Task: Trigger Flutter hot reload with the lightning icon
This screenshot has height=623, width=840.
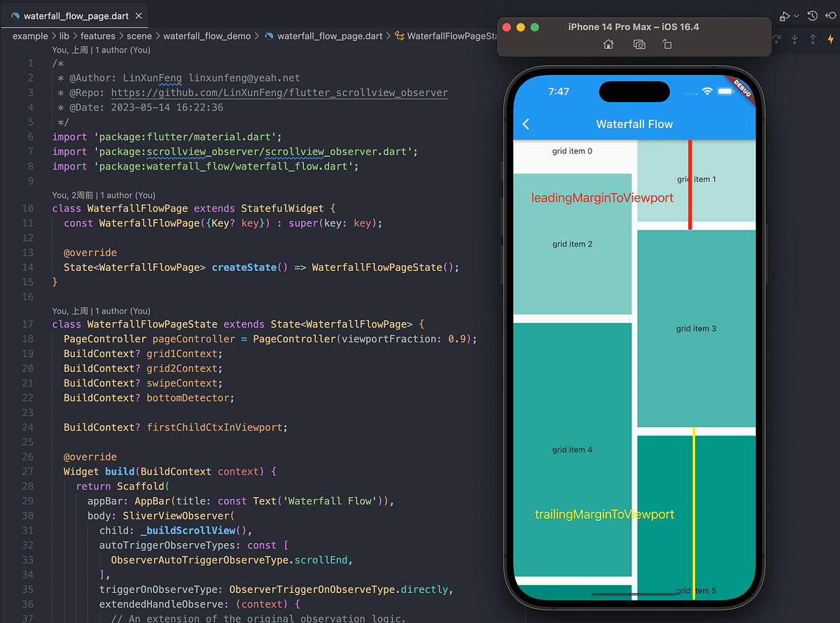Action: click(x=830, y=39)
